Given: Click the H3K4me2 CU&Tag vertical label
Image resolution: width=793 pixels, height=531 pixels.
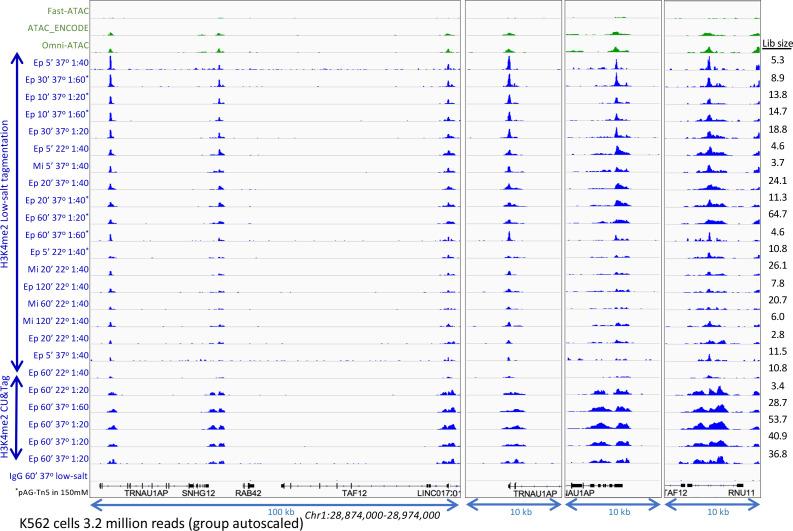Looking at the screenshot, I should (5, 417).
